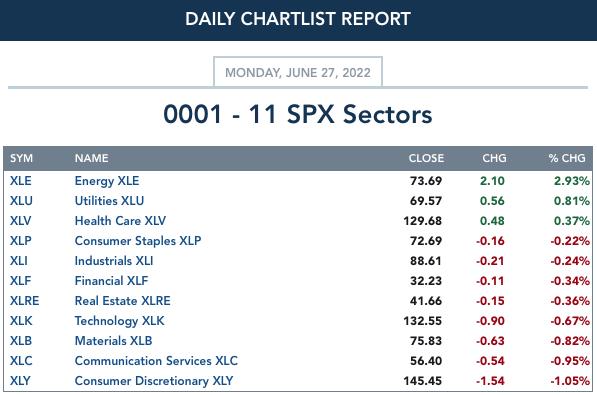Viewport: 597px width, 395px height.
Task: Open the Energy XLE name link
Action: click(x=107, y=181)
